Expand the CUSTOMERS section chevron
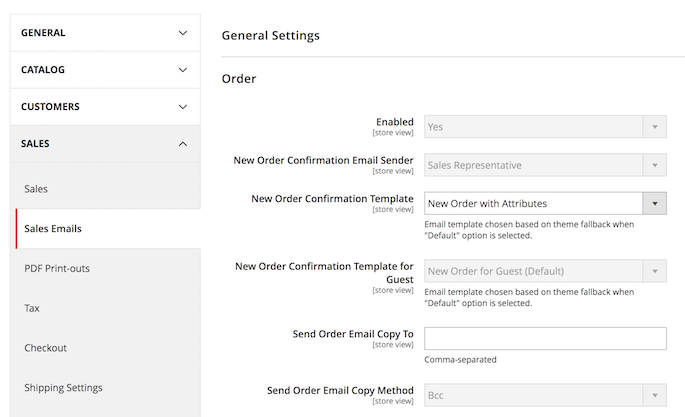 tap(182, 107)
